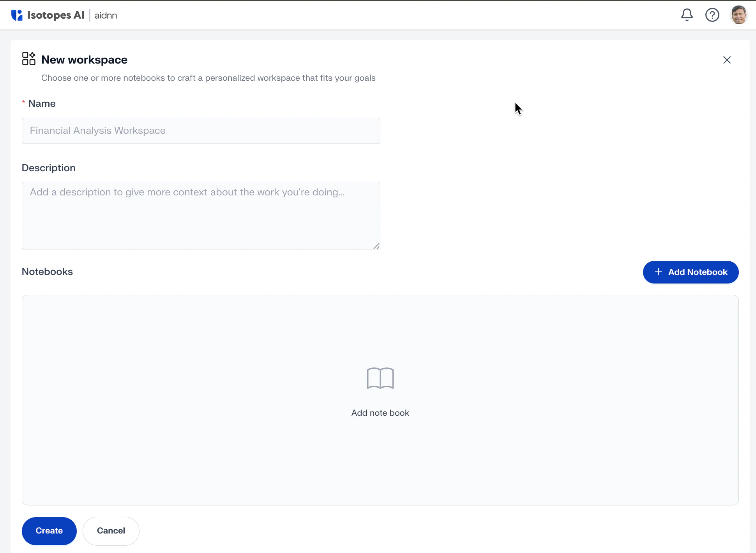The image size is (756, 553).
Task: Click the Name field label
Action: [x=42, y=104]
